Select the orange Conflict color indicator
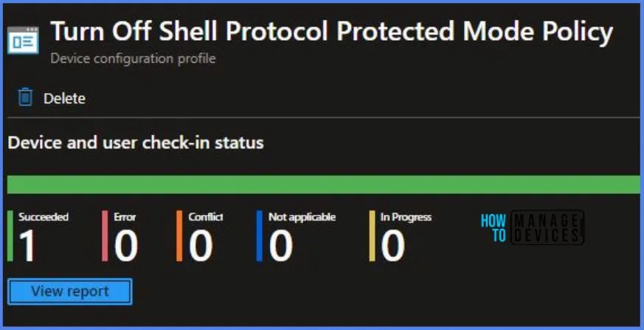The width and height of the screenshot is (644, 330). point(179,236)
